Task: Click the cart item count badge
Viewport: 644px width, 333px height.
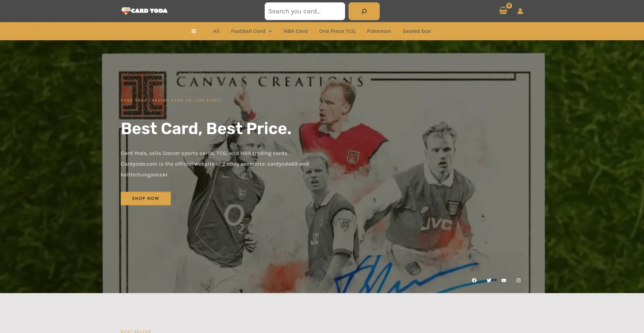Action: point(509,5)
